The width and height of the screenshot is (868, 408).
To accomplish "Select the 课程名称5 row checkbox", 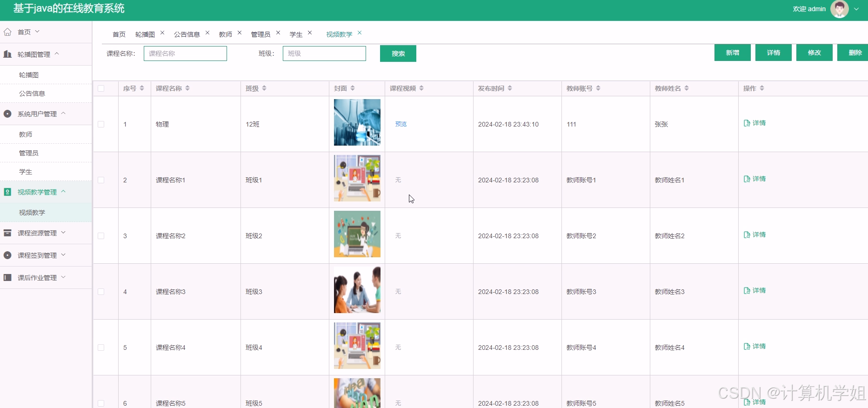I will [101, 403].
